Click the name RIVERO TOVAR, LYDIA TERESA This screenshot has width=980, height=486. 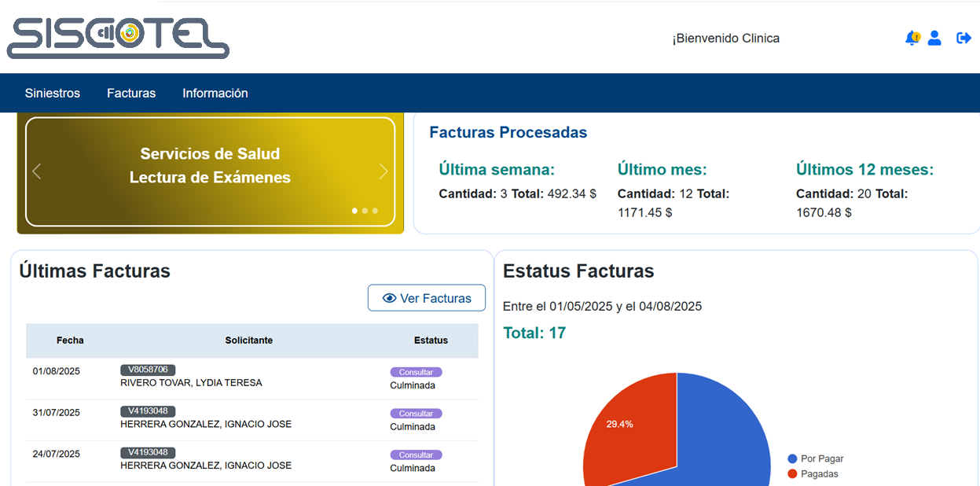tap(191, 383)
